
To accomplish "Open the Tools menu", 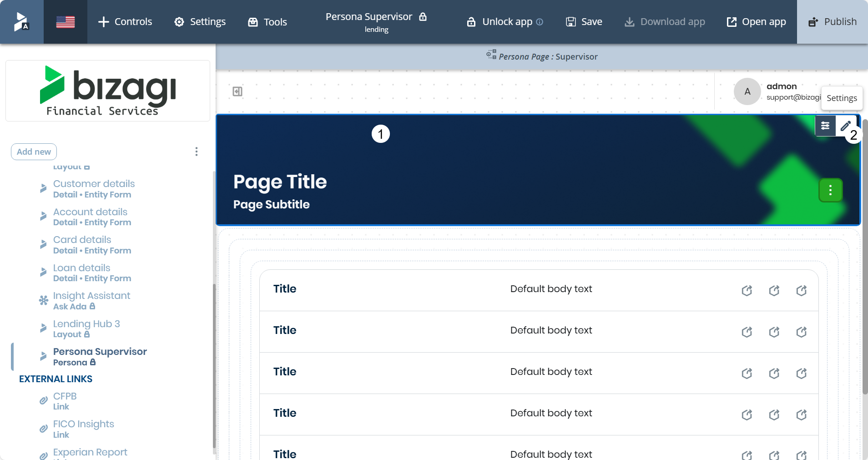I will (x=267, y=21).
